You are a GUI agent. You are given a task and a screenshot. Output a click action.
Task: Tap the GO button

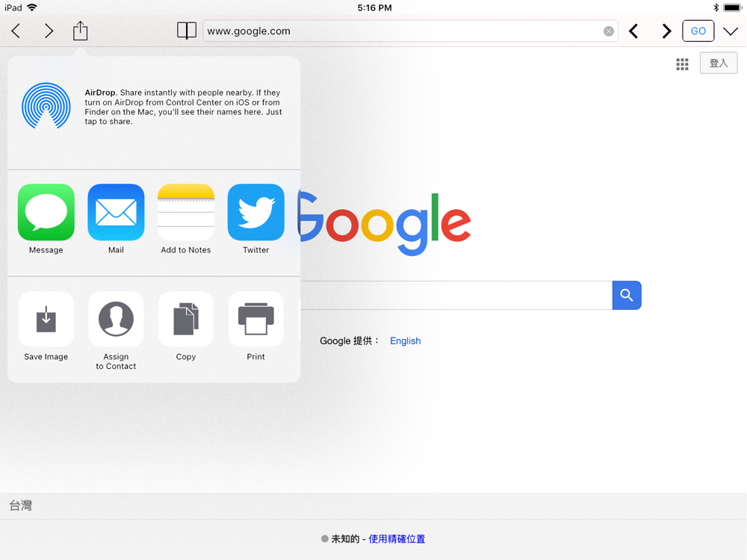click(698, 31)
